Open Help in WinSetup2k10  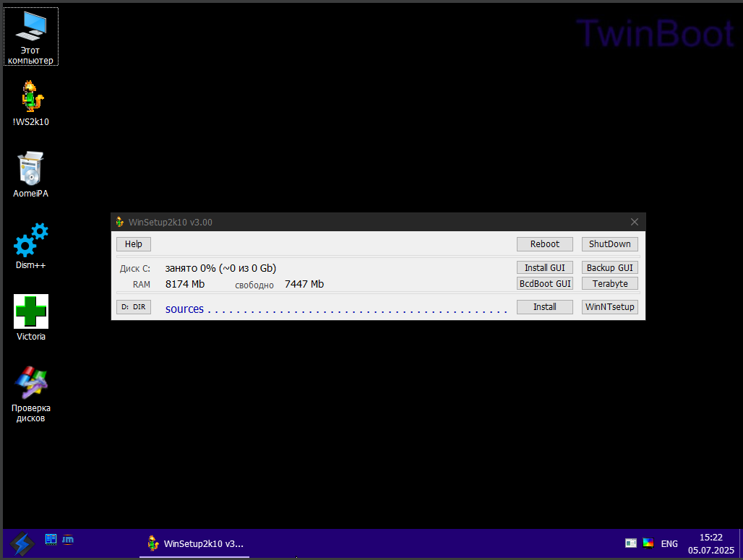pos(134,244)
